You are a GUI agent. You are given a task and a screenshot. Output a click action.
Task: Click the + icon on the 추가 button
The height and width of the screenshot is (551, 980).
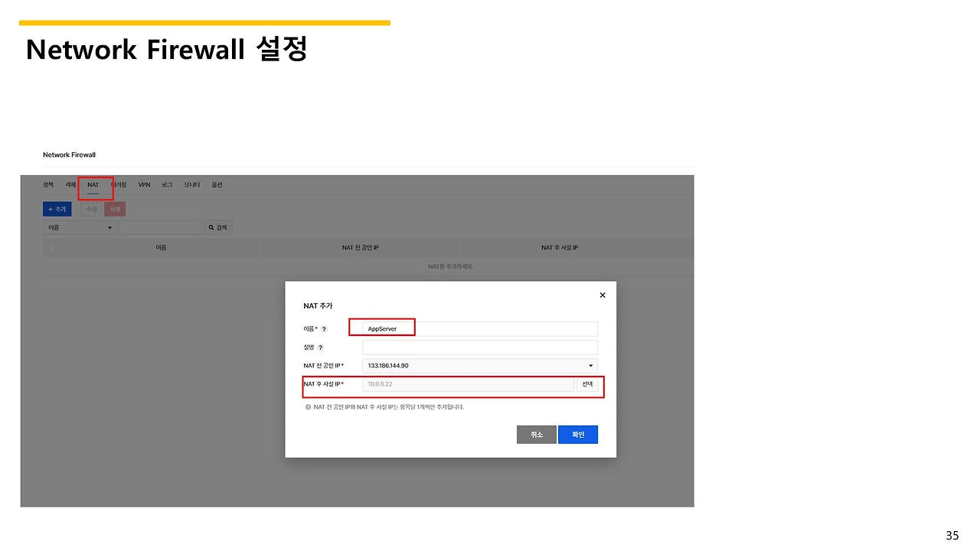click(49, 208)
